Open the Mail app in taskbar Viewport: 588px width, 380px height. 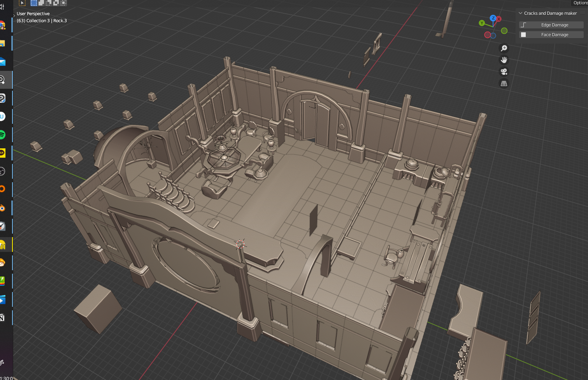click(x=2, y=62)
